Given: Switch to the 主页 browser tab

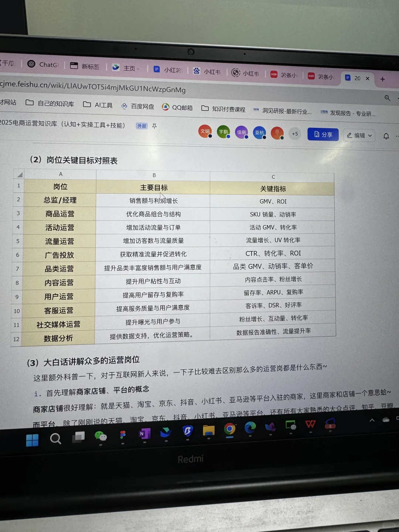Looking at the screenshot, I should pos(126,68).
